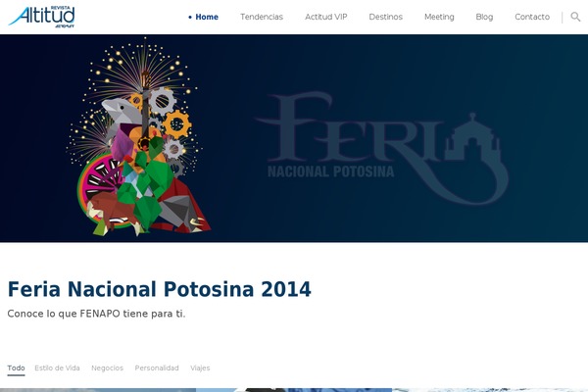
Task: Filter posts by Negocios
Action: pyautogui.click(x=107, y=368)
